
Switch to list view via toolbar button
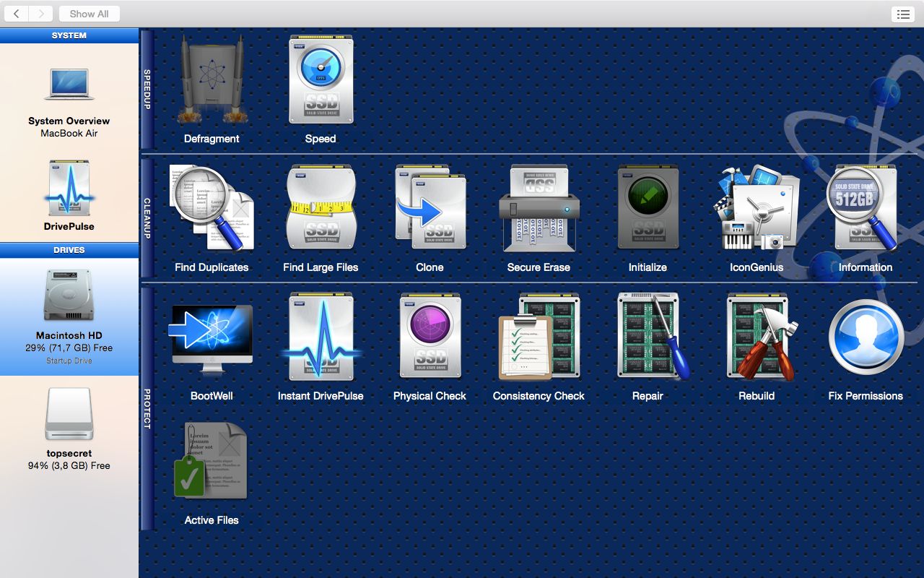(903, 14)
